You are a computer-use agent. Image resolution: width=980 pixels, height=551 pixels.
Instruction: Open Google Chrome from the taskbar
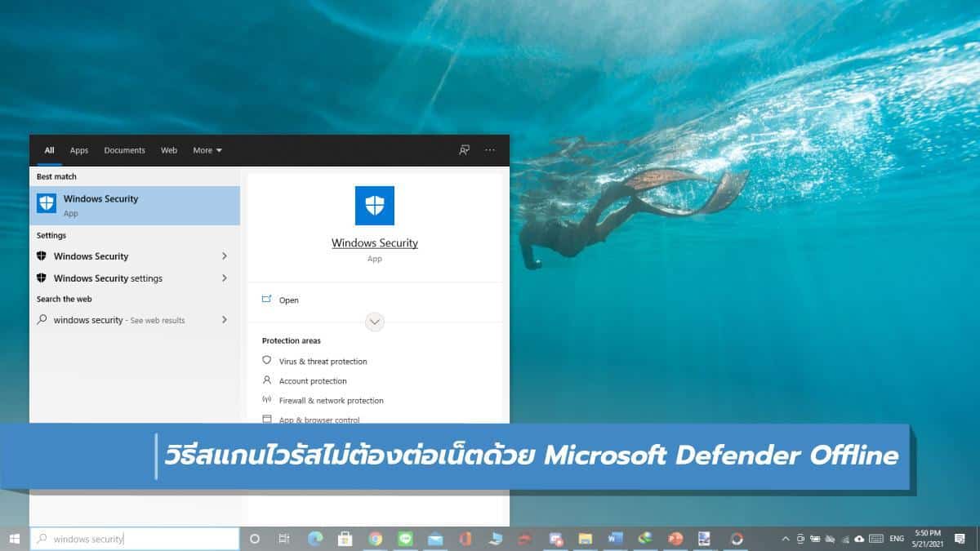click(376, 539)
